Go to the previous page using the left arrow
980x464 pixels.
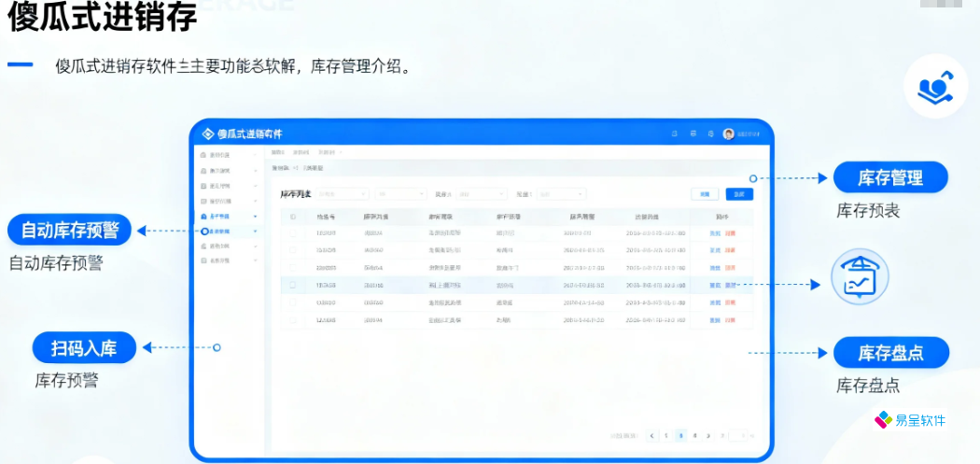point(651,435)
